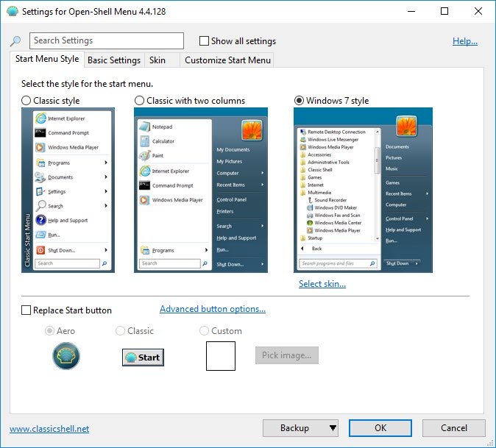Choose Classic with two columns radio button

click(x=139, y=101)
